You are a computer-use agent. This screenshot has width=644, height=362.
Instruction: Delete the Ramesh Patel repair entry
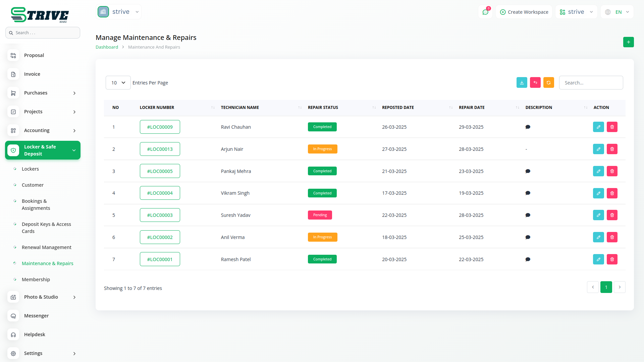coord(612,259)
